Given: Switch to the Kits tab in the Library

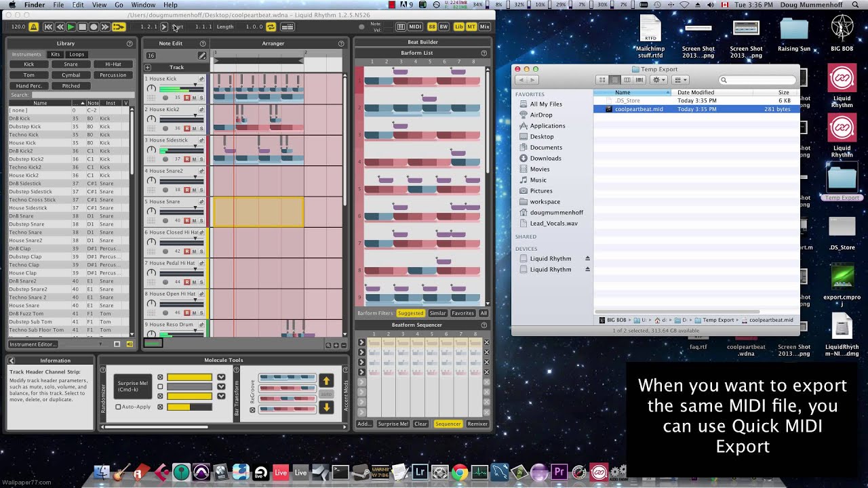Looking at the screenshot, I should [x=56, y=54].
